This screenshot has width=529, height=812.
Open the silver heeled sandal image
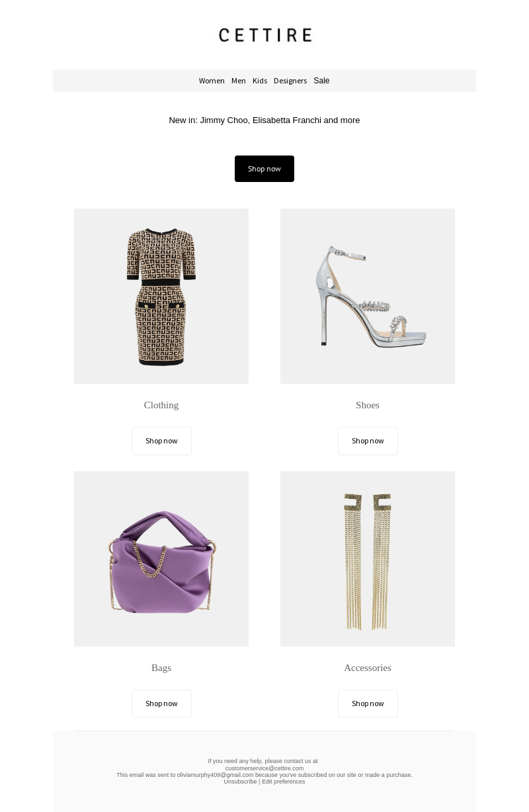[x=368, y=296]
